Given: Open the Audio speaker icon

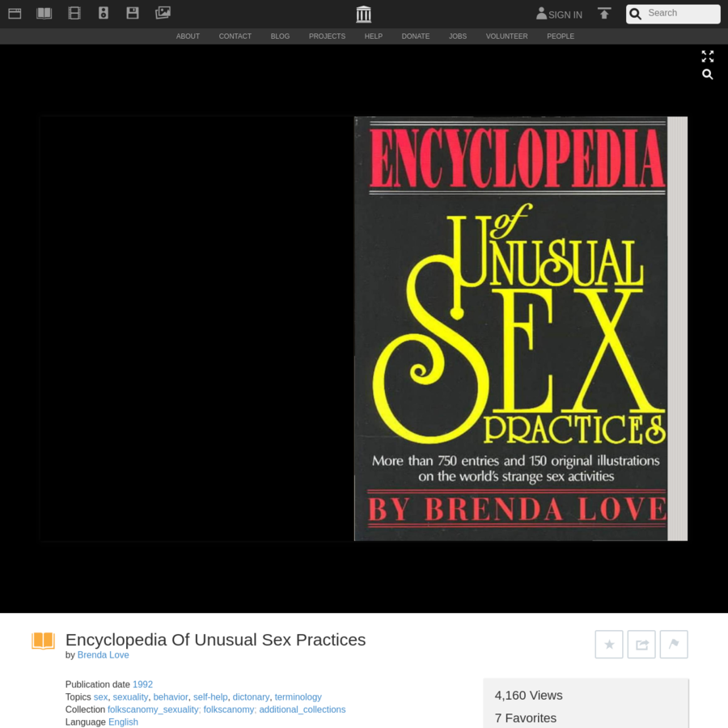Looking at the screenshot, I should (104, 13).
